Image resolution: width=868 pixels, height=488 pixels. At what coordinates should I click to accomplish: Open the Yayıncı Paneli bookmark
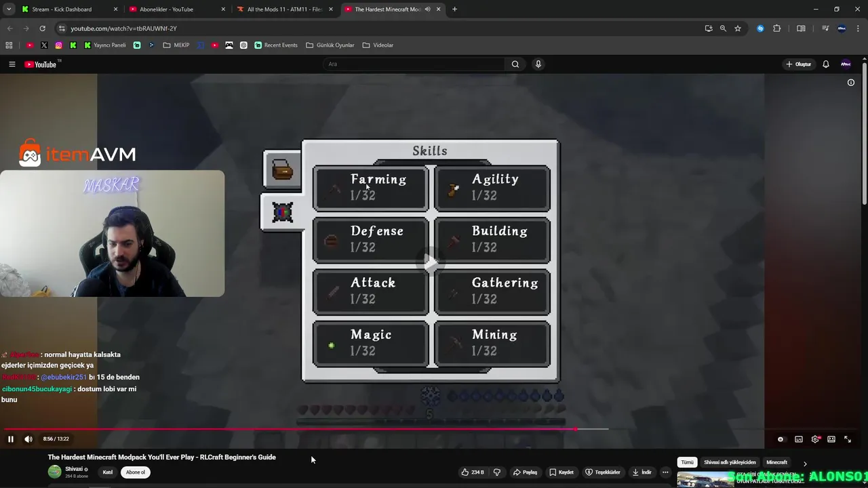point(105,45)
